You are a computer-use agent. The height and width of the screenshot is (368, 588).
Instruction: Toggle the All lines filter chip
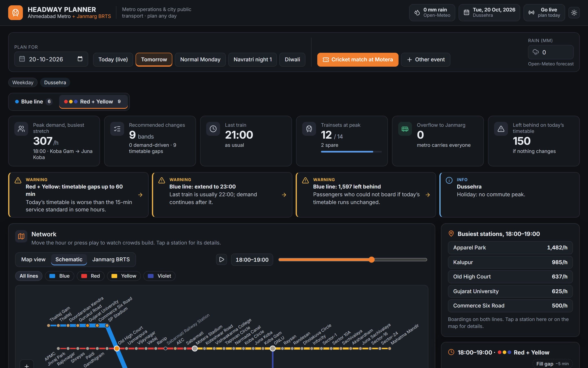click(x=29, y=276)
